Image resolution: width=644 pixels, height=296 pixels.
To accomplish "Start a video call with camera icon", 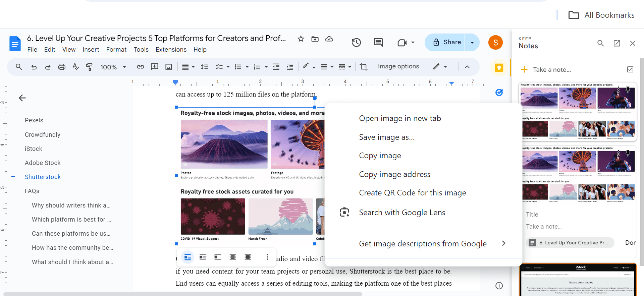I will click(x=402, y=43).
